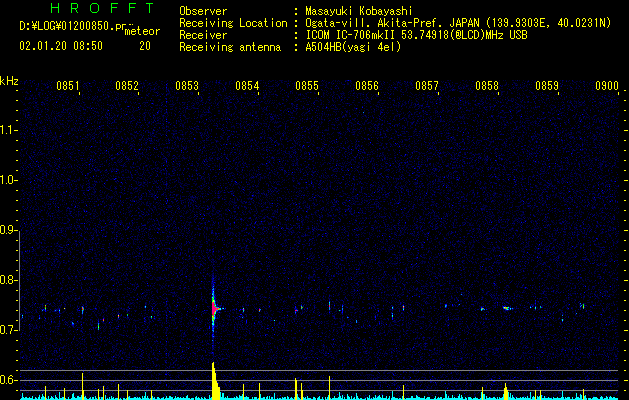Click the HROFFT title text
This screenshot has height=400, width=629.
(102, 8)
